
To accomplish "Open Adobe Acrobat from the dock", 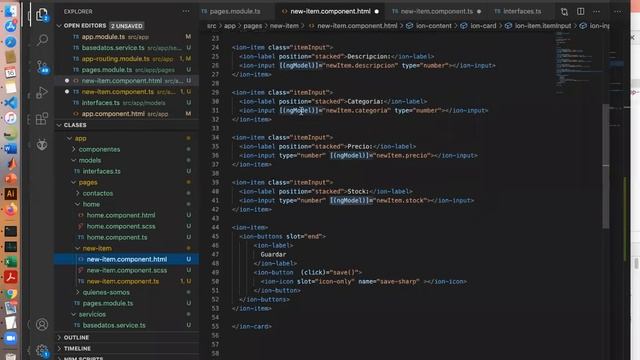I will tap(11, 277).
